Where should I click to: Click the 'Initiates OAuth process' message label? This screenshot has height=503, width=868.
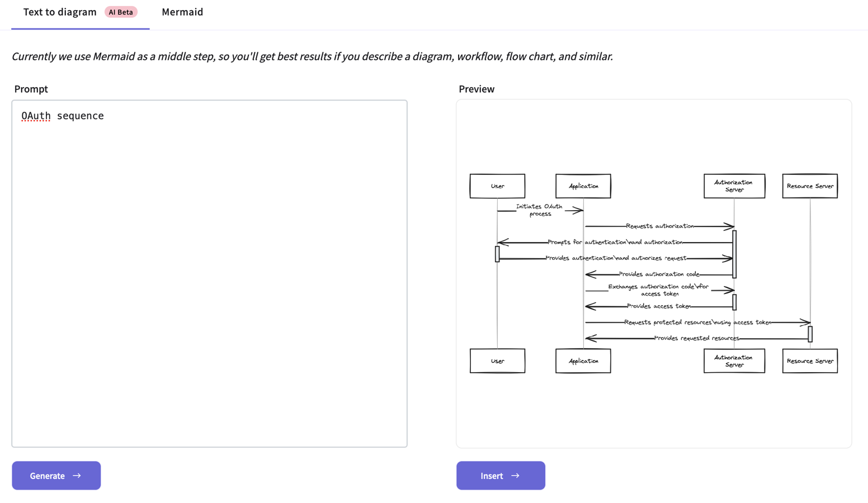pyautogui.click(x=540, y=210)
